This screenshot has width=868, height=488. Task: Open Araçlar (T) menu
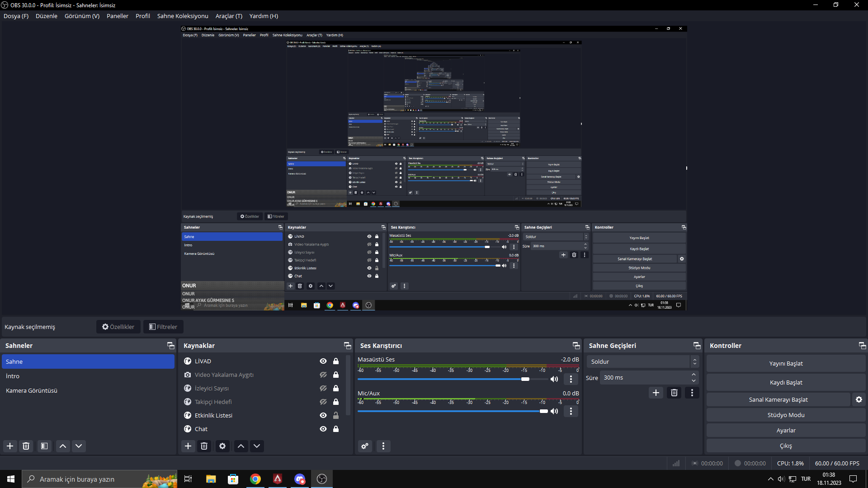tap(229, 16)
